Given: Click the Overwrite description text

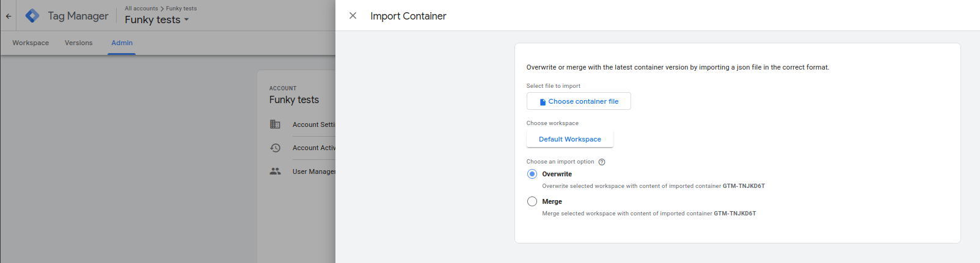Looking at the screenshot, I should tap(653, 186).
